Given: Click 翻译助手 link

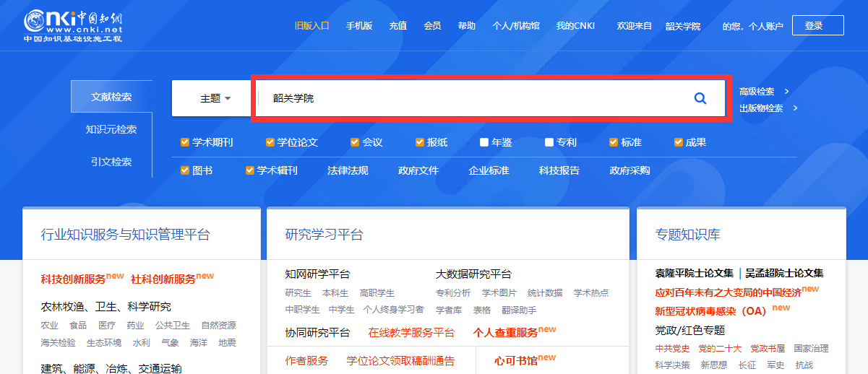Looking at the screenshot, I should (519, 310).
